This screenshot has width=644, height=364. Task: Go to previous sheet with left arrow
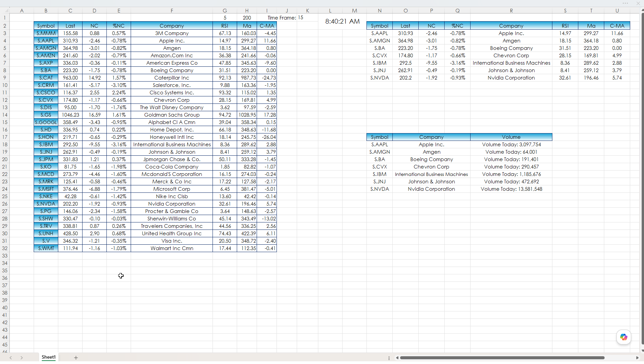coord(11,358)
